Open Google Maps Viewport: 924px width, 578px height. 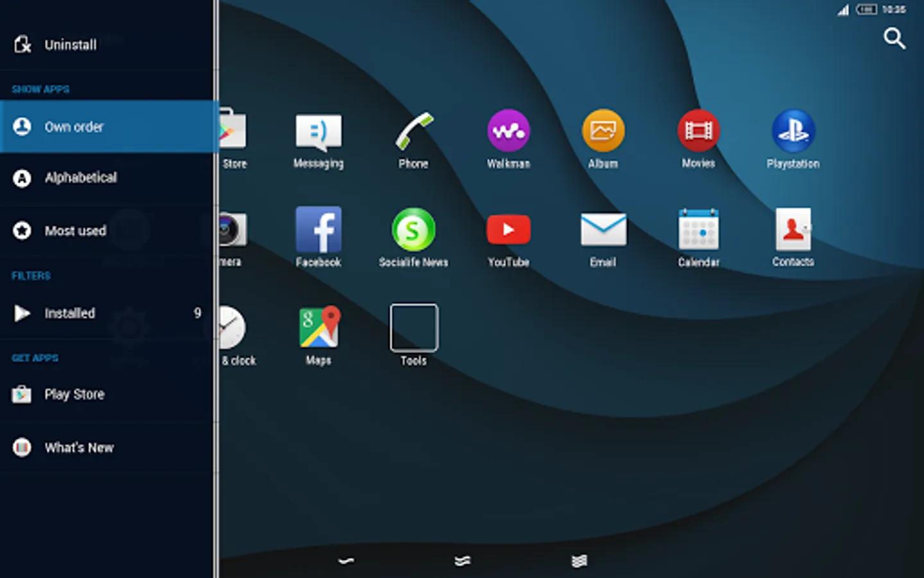tap(318, 336)
